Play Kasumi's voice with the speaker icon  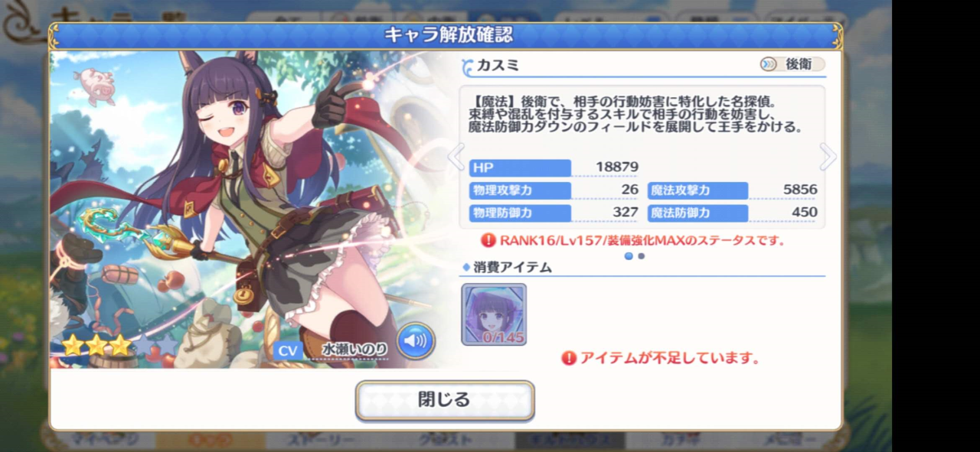pos(416,341)
